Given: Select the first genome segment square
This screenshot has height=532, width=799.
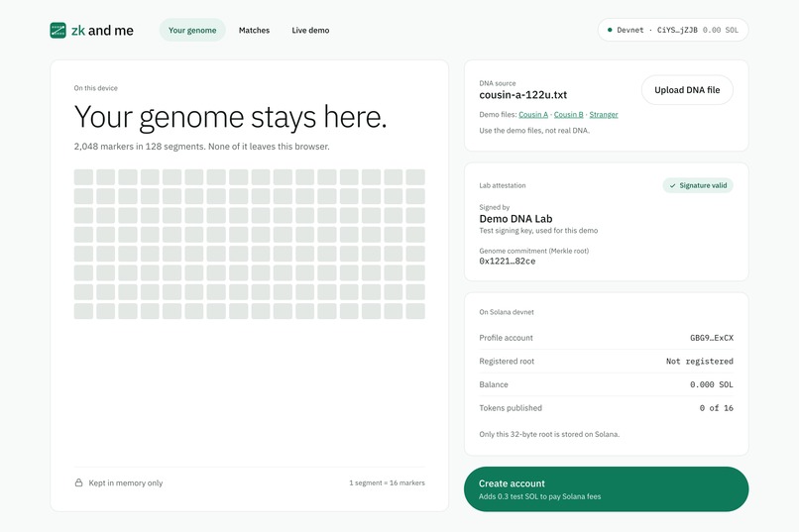Looking at the screenshot, I should (83, 177).
